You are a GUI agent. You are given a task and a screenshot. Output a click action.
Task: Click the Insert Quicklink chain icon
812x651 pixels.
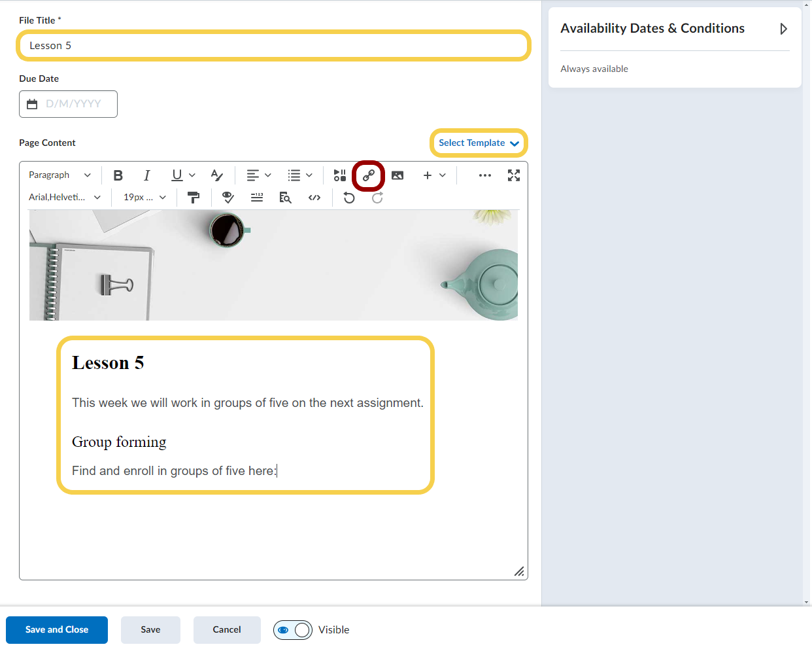(x=369, y=175)
